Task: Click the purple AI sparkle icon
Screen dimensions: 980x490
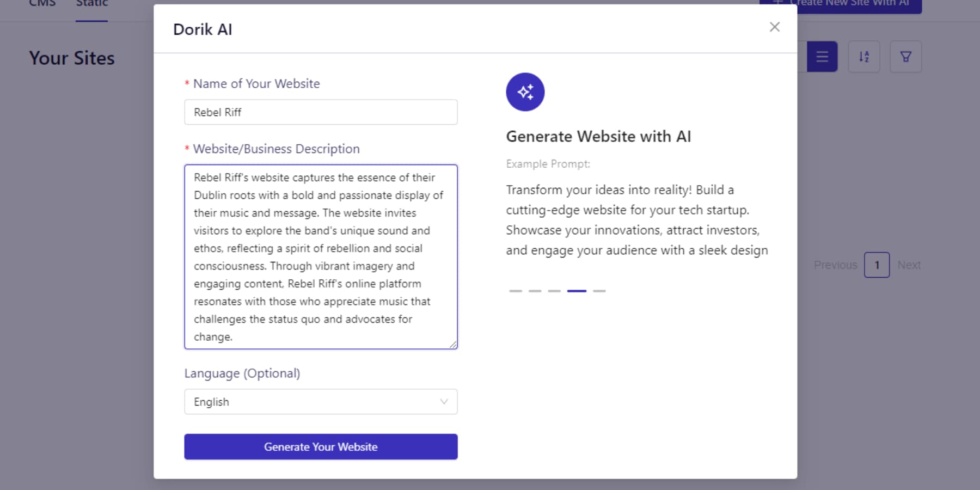Action: [x=525, y=92]
